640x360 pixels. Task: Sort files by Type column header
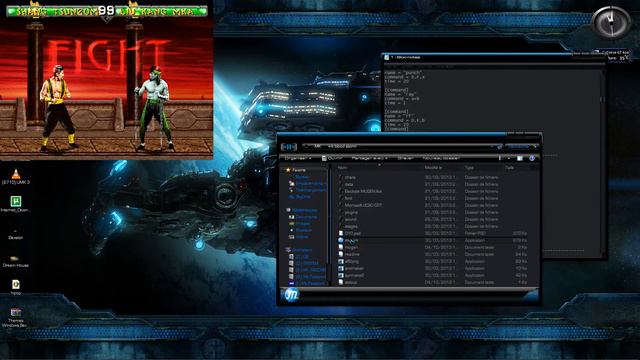pos(483,167)
